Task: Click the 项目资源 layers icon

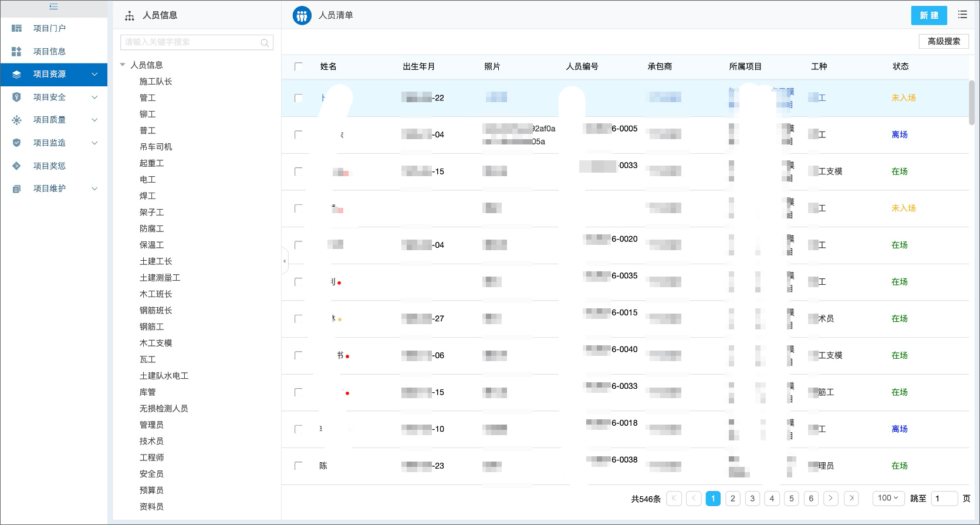Action: (16, 75)
